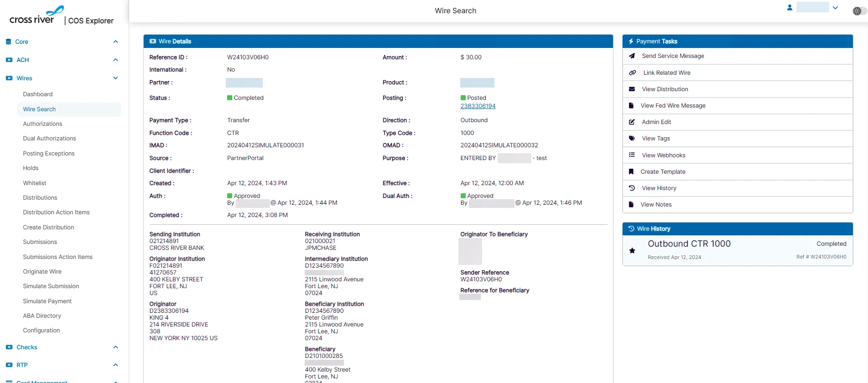Viewport: 868px width, 383px height.
Task: Click Link Related Wire task
Action: point(738,72)
